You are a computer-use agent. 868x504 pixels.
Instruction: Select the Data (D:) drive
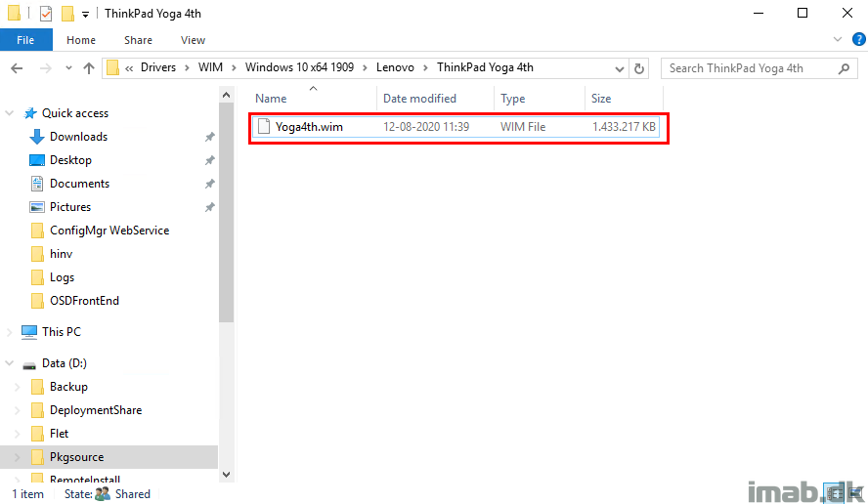[x=65, y=363]
